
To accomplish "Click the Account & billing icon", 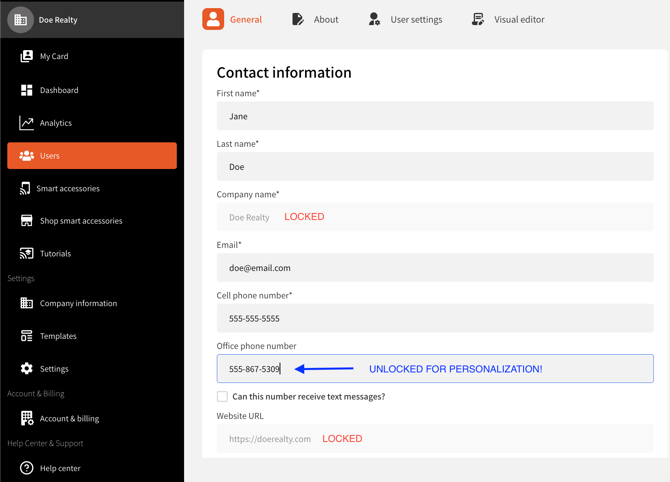I will pos(27,418).
